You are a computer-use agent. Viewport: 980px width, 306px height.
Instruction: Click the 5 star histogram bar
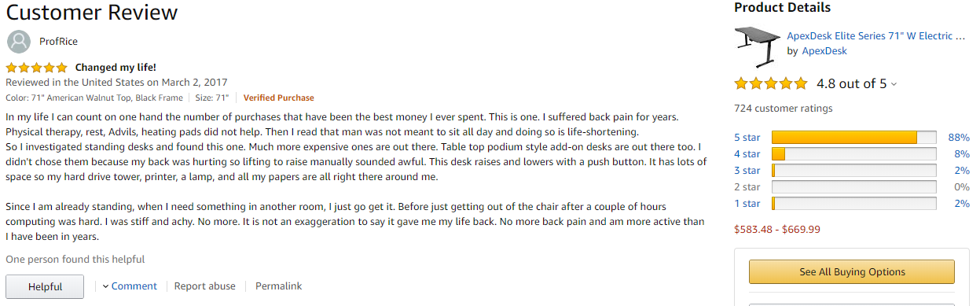click(854, 138)
